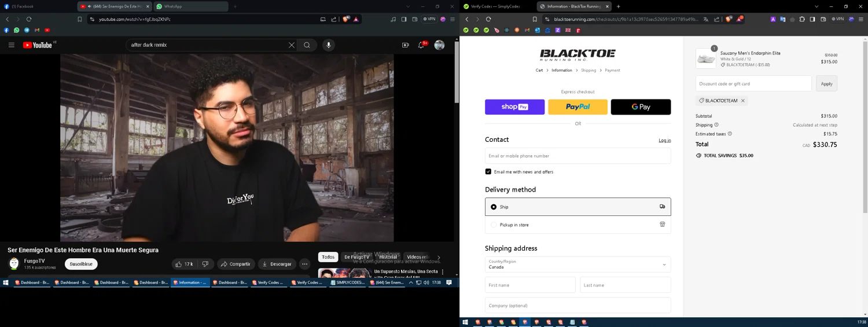
Task: Switch to the WhatsApp browser tab
Action: coord(191,6)
